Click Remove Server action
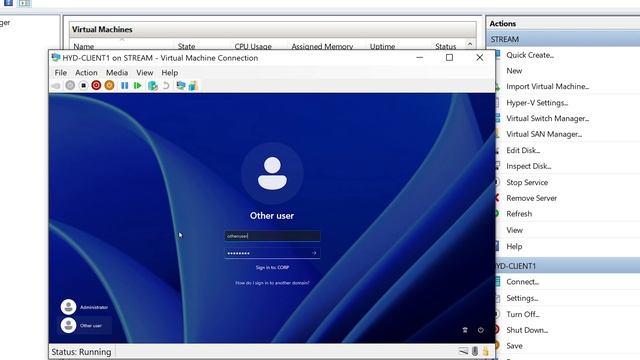 (x=532, y=198)
